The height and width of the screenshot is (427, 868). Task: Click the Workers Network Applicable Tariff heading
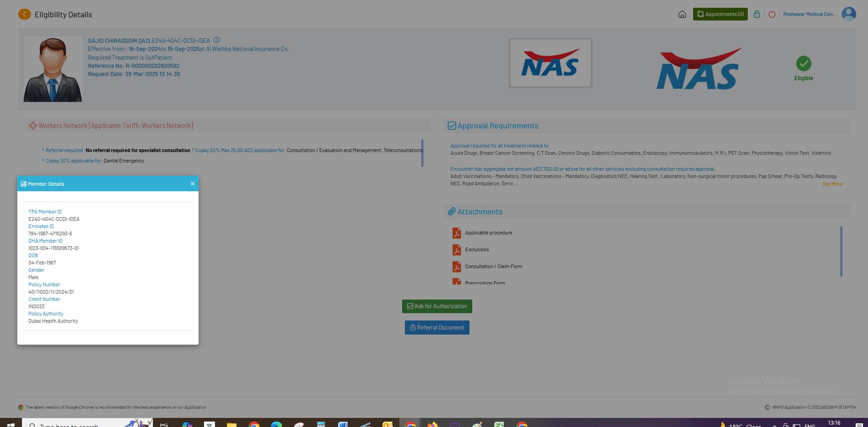click(116, 126)
